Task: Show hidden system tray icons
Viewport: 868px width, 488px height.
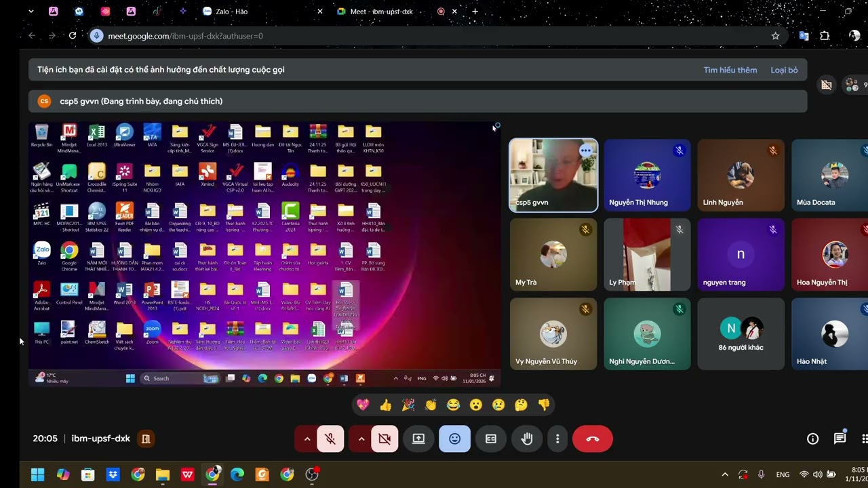Action: 725,474
